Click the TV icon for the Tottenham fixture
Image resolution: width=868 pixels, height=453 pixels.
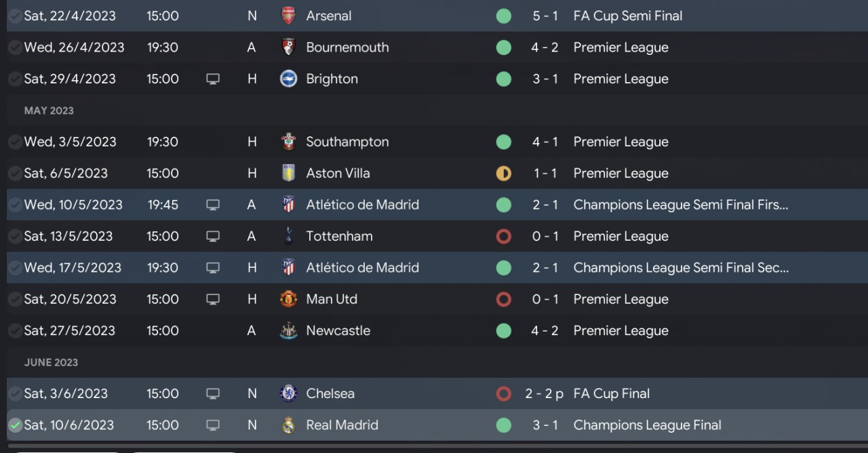pyautogui.click(x=213, y=236)
